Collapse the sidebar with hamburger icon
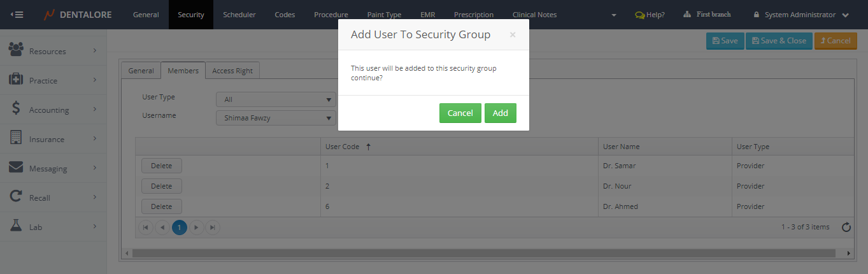Screen dimensions: 868x274 coord(18,15)
